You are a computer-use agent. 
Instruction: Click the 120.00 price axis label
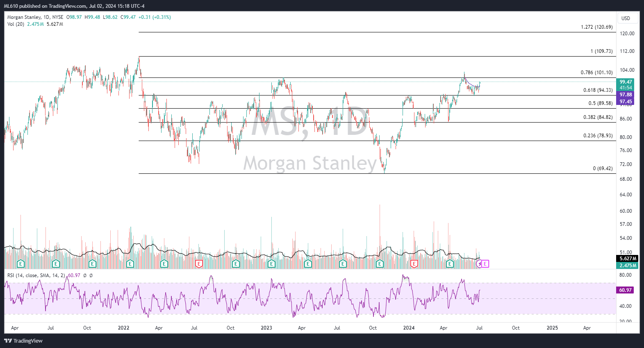point(627,34)
